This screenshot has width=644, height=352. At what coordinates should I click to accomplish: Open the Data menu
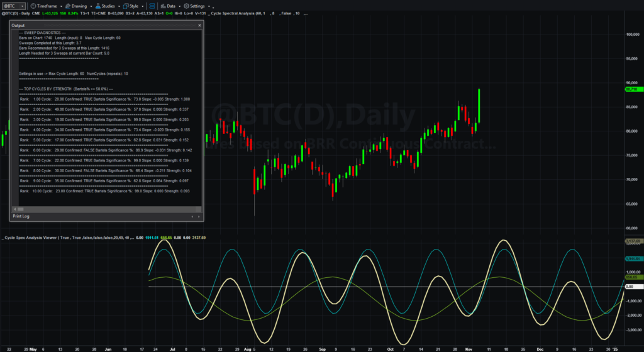pos(168,6)
